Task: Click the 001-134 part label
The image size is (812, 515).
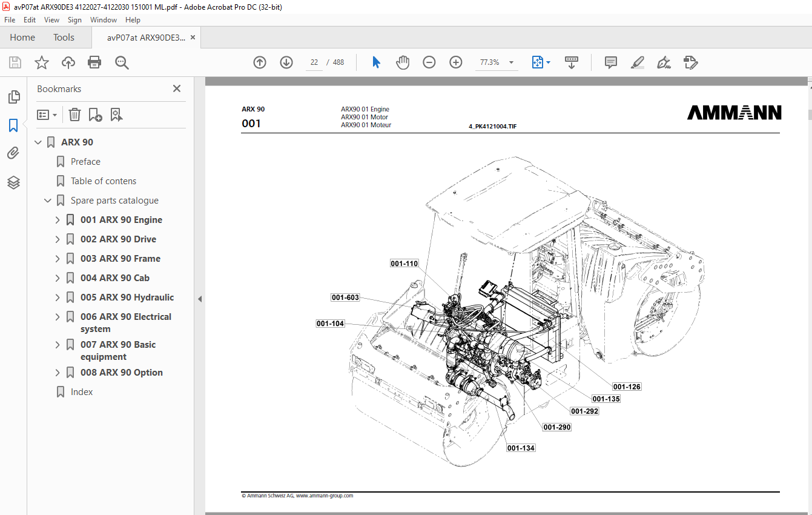Action: [x=521, y=448]
